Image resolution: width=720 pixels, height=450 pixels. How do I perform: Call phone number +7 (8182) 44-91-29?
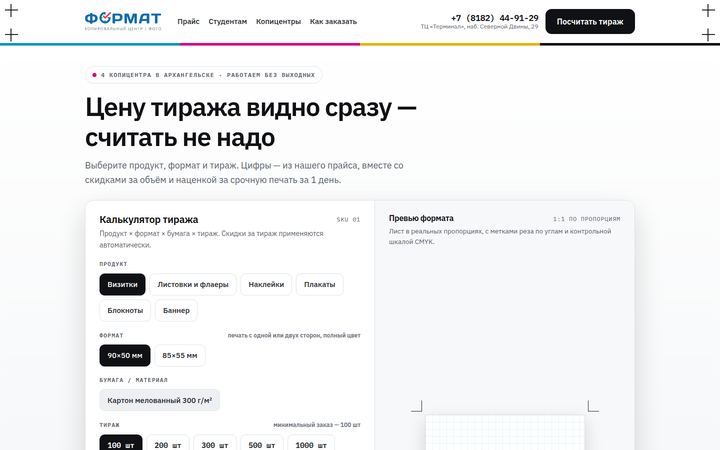pos(495,18)
